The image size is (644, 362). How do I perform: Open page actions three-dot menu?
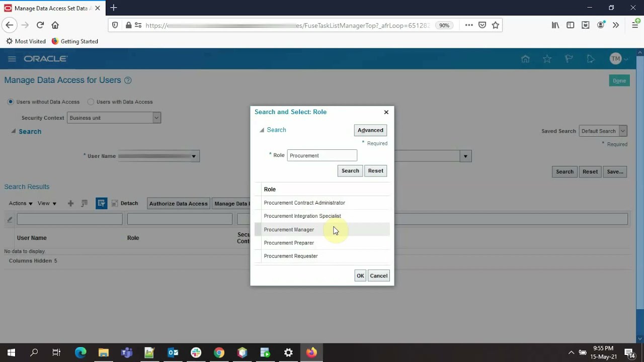tap(469, 25)
